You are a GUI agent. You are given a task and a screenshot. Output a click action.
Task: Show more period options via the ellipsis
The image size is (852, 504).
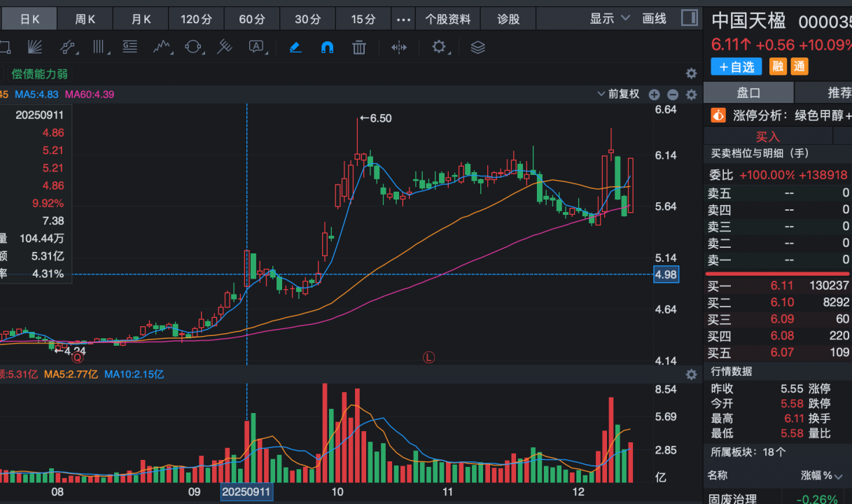pyautogui.click(x=403, y=20)
